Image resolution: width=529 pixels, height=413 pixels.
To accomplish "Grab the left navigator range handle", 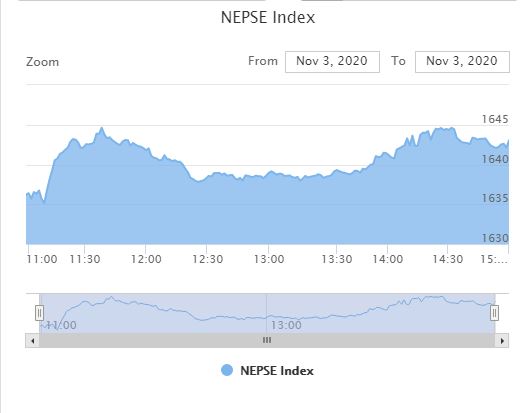I will 39,313.
